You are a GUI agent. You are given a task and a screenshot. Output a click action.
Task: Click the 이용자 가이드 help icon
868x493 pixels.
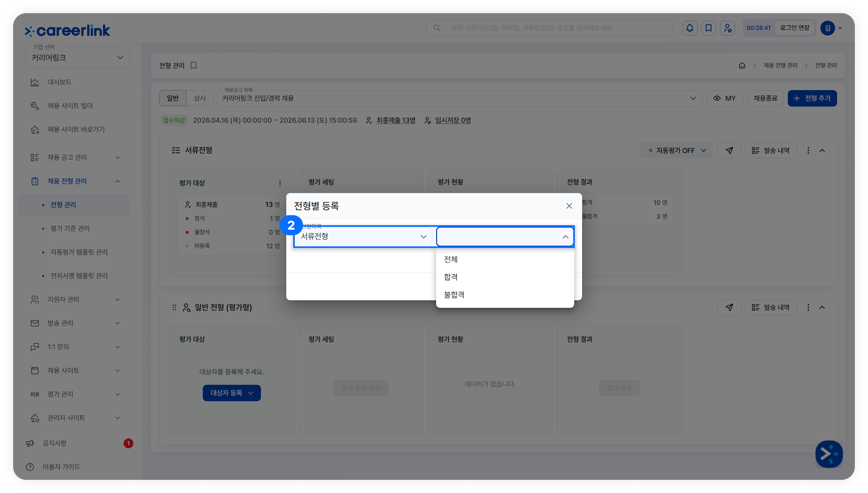30,467
